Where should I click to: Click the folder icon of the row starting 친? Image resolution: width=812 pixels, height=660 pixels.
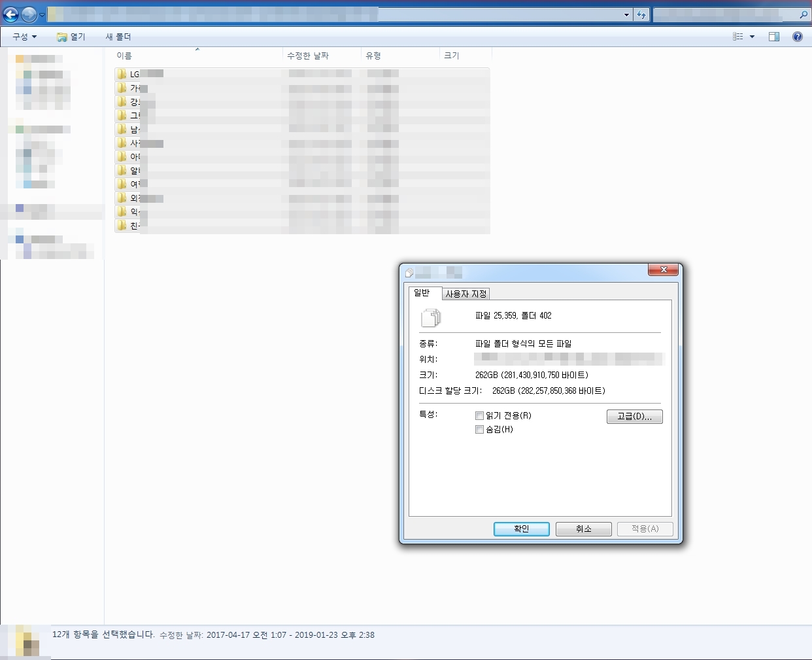coord(122,225)
